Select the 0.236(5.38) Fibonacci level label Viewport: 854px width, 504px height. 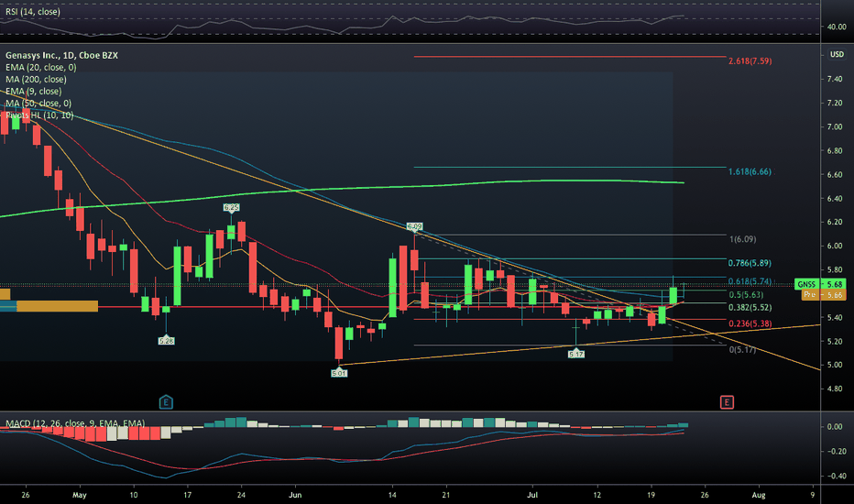pyautogui.click(x=750, y=323)
